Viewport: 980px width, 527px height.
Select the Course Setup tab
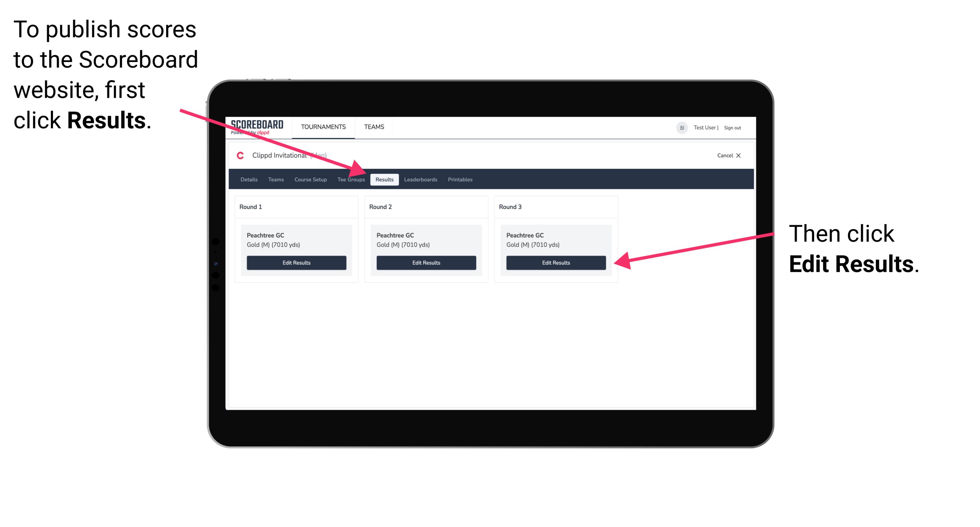[310, 180]
